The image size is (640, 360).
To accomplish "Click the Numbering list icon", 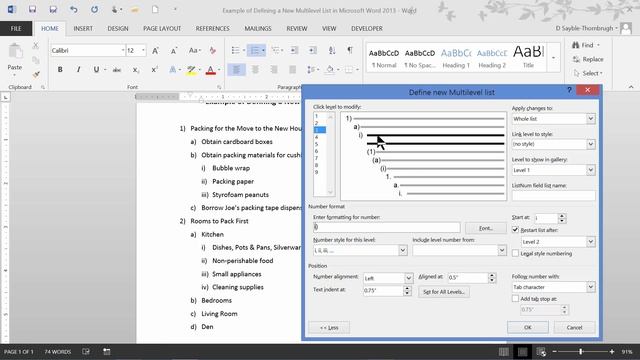I will pyautogui.click(x=255, y=50).
